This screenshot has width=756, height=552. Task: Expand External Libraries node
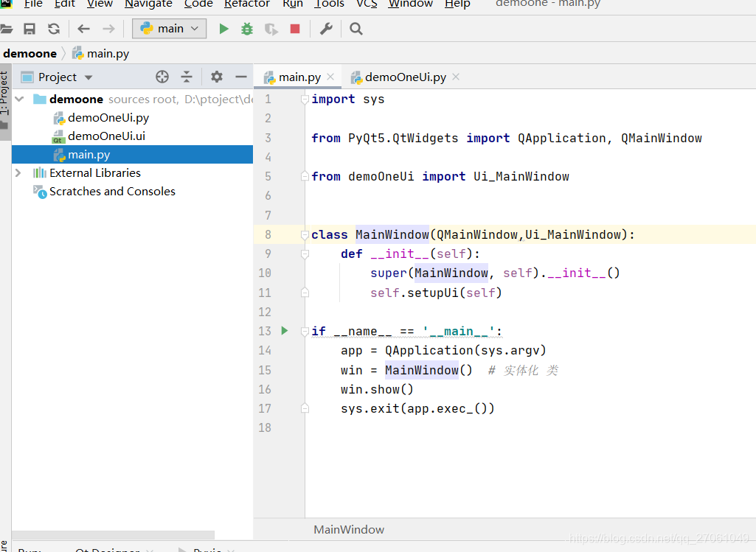(x=18, y=173)
